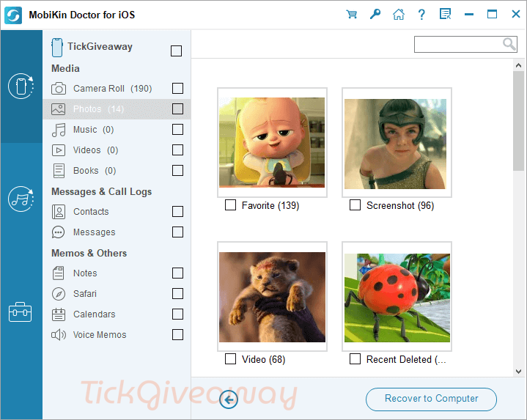527x420 pixels.
Task: Click the Photos picture icon
Action: click(59, 109)
